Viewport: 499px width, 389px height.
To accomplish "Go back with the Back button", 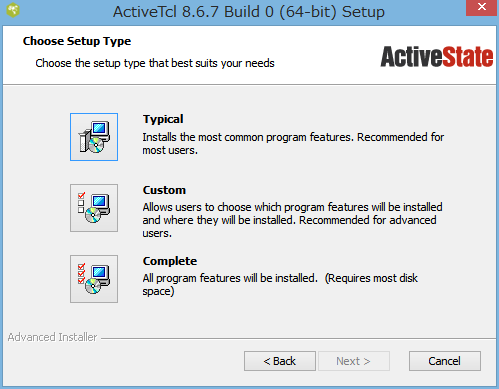I will [x=280, y=361].
